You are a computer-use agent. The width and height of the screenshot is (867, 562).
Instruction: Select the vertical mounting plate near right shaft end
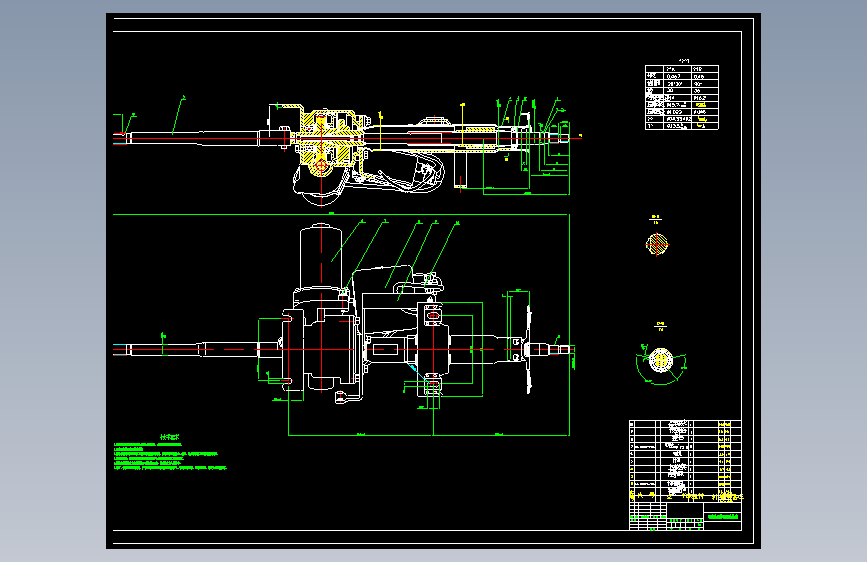[529, 350]
